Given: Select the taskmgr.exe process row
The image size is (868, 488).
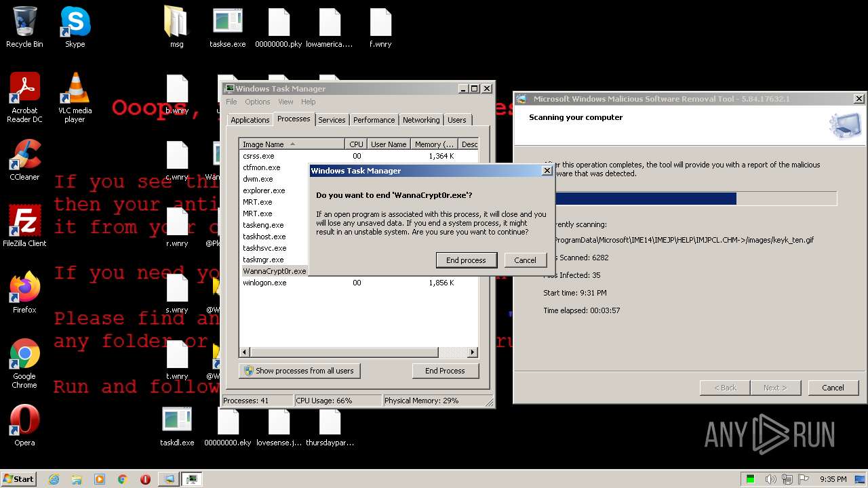Looking at the screenshot, I should [x=274, y=260].
